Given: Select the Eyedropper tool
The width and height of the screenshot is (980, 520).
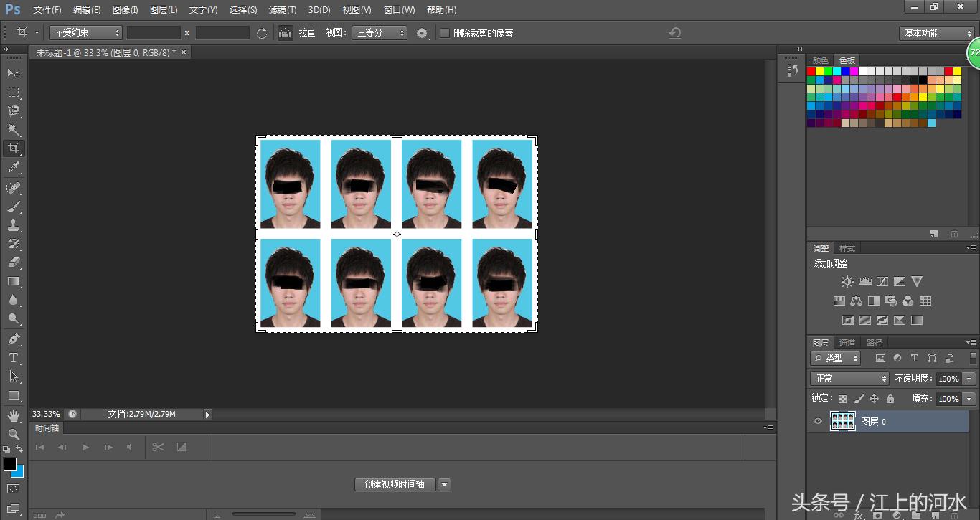Looking at the screenshot, I should pos(14,168).
